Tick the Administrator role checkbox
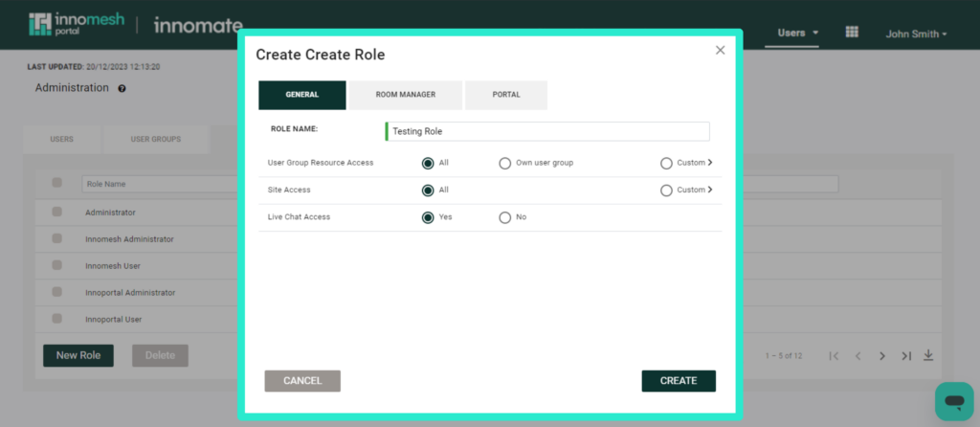 56,212
